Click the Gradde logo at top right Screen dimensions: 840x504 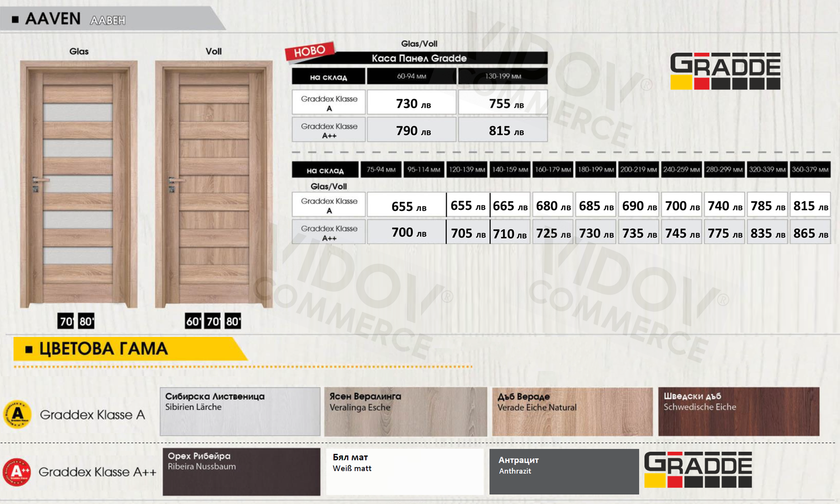[725, 71]
